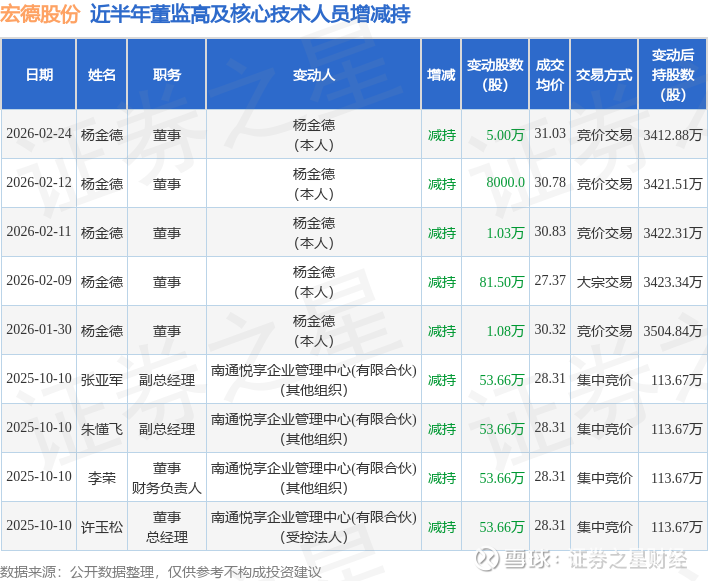Click holdings value 3423.34万
Image resolution: width=708 pixels, height=581 pixels.
pyautogui.click(x=673, y=282)
